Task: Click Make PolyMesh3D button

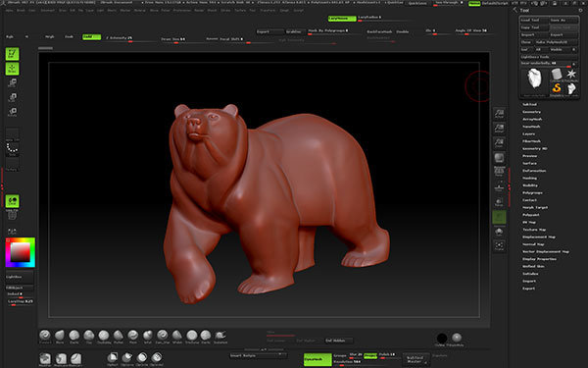Action: pos(556,42)
